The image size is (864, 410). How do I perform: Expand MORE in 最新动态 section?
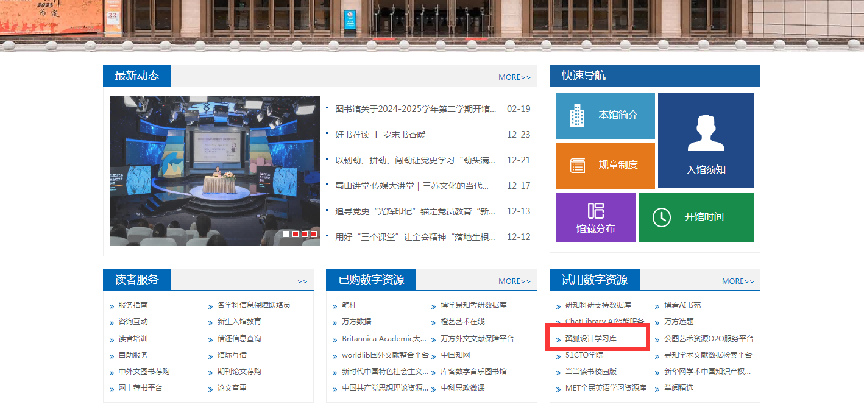(514, 77)
